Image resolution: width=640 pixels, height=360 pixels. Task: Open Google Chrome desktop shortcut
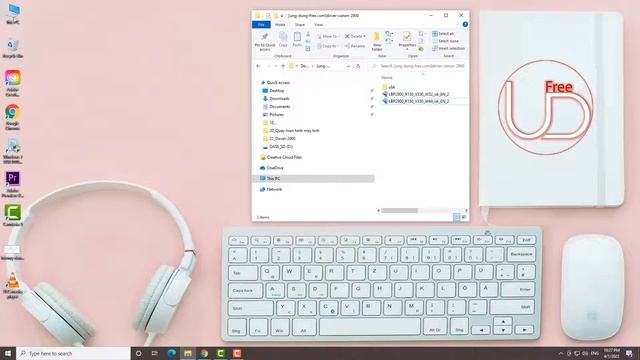(x=13, y=118)
